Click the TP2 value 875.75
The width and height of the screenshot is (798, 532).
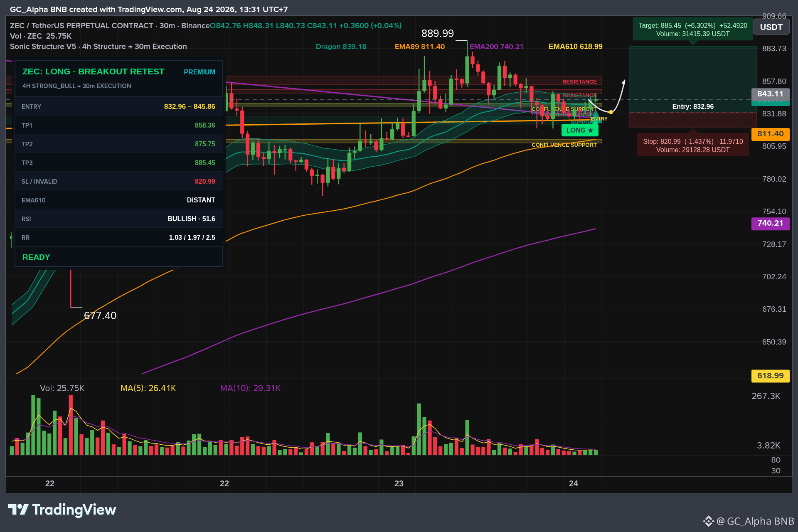tap(205, 144)
